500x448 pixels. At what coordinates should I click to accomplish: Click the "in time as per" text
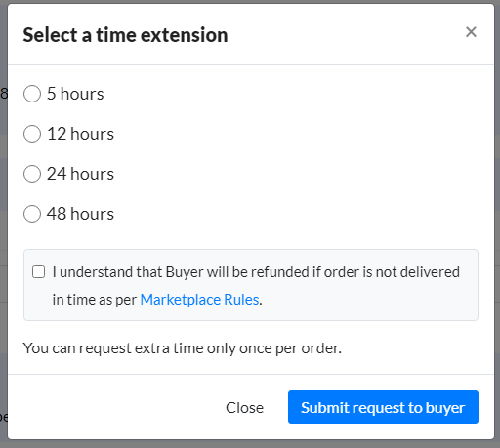pyautogui.click(x=95, y=300)
